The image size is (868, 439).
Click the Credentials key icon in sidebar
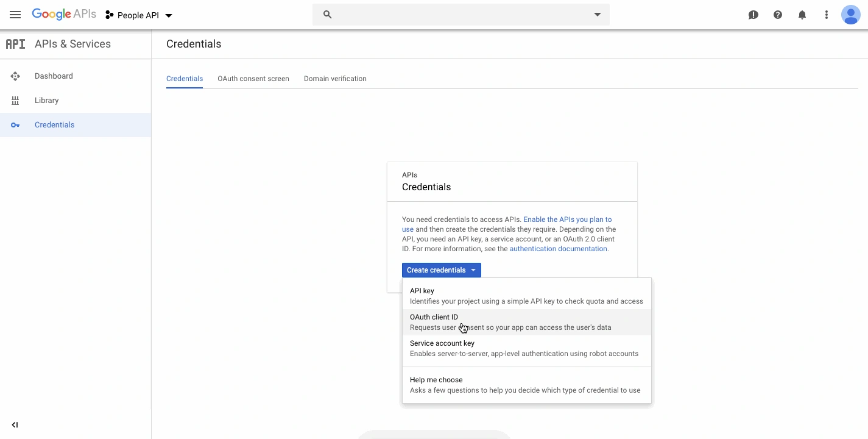[x=15, y=124]
